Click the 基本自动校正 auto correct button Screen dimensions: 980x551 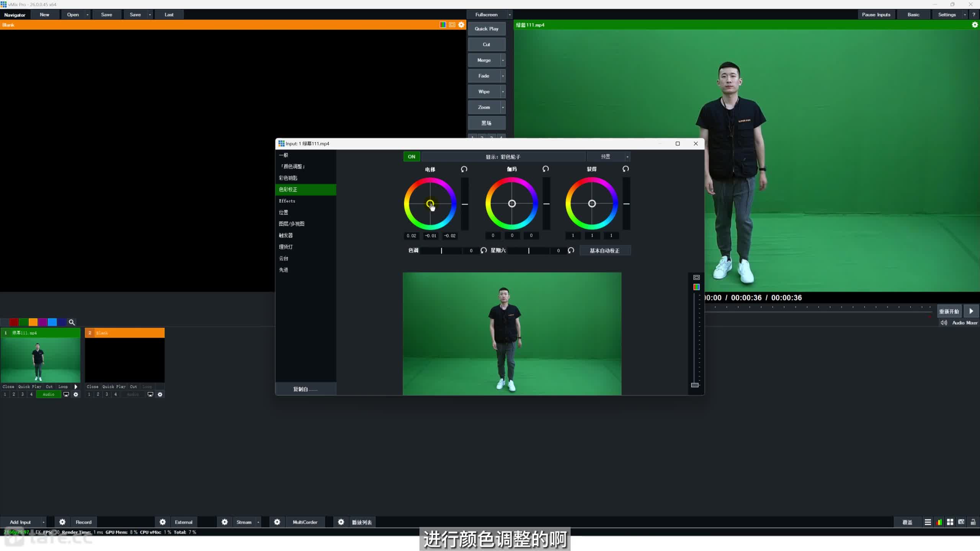605,250
